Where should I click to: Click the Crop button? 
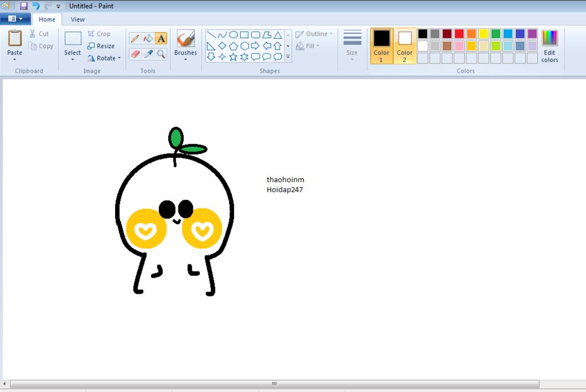pos(99,34)
